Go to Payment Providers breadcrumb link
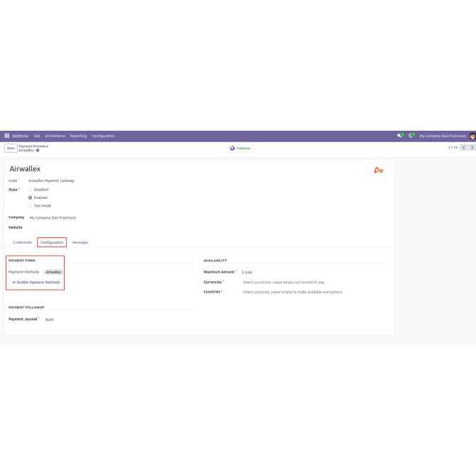476x476 pixels. point(33,146)
